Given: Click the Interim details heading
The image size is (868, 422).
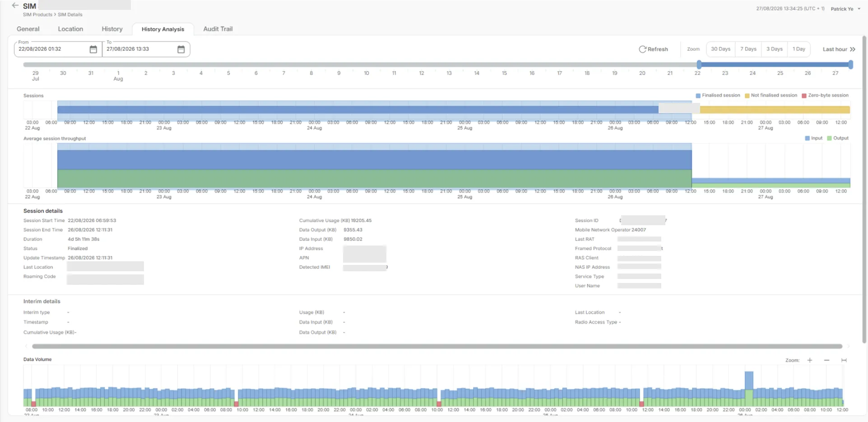Looking at the screenshot, I should (x=42, y=301).
